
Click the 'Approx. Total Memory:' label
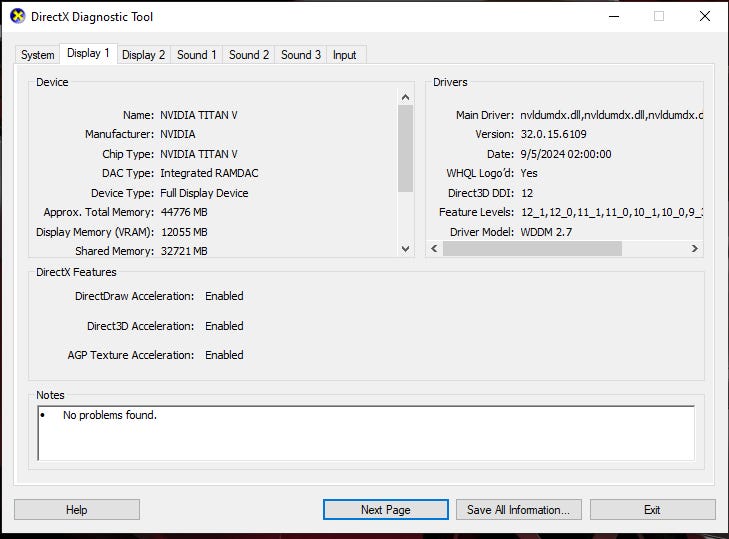(99, 212)
